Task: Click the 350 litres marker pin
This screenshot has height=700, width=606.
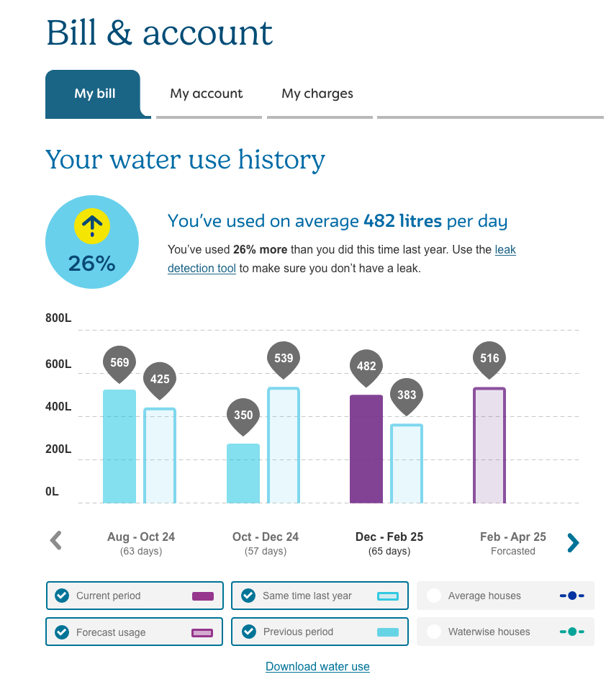Action: tap(243, 416)
